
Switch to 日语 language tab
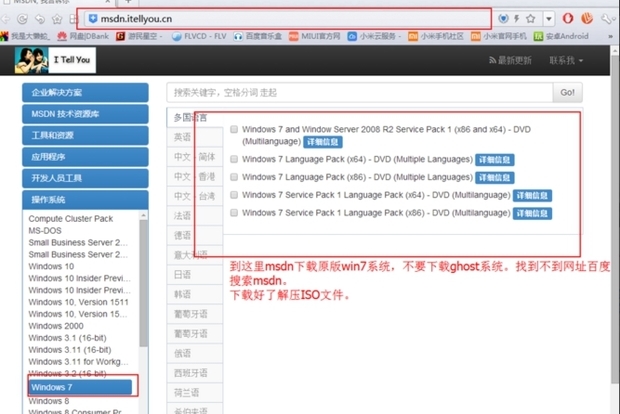pos(195,275)
